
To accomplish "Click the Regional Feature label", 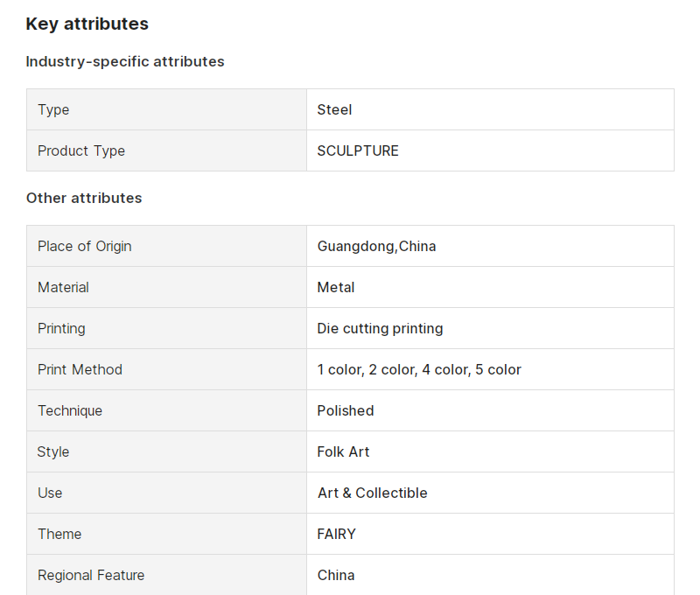I will (91, 575).
